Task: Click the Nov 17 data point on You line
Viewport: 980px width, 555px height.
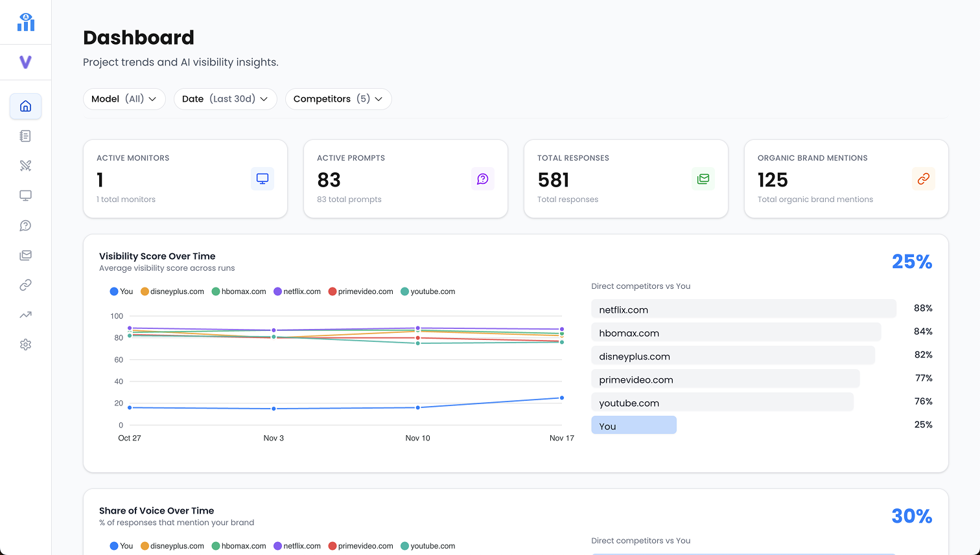Action: click(x=561, y=398)
